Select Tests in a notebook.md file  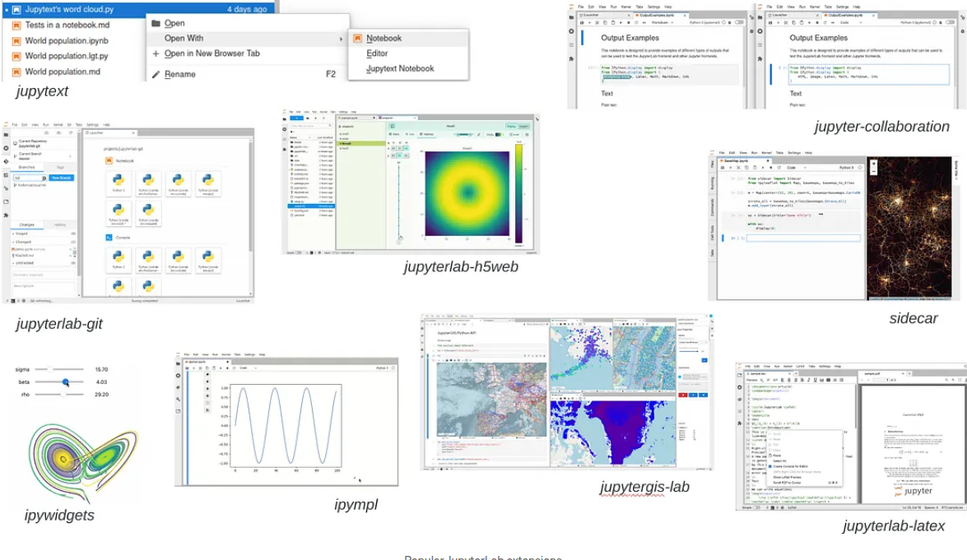click(67, 25)
